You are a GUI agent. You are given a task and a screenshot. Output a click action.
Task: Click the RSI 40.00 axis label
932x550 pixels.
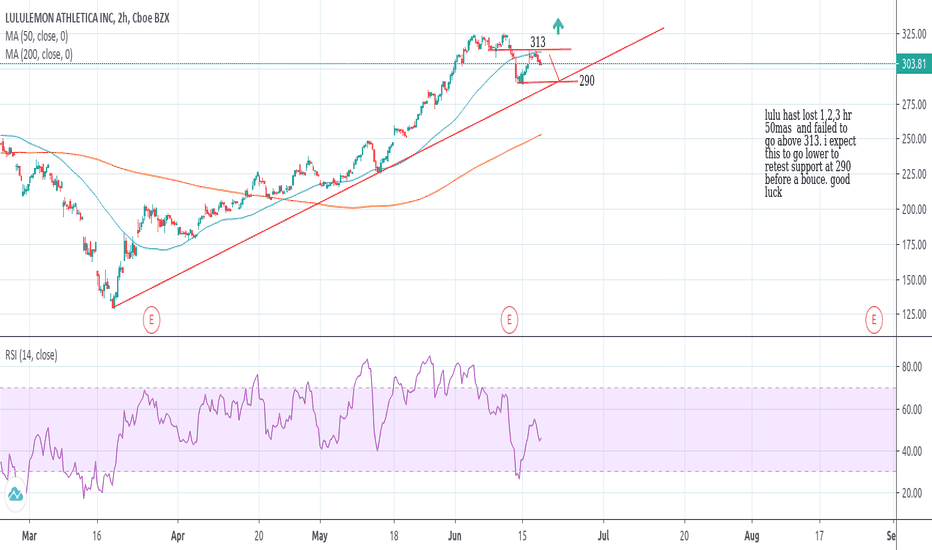[912, 451]
